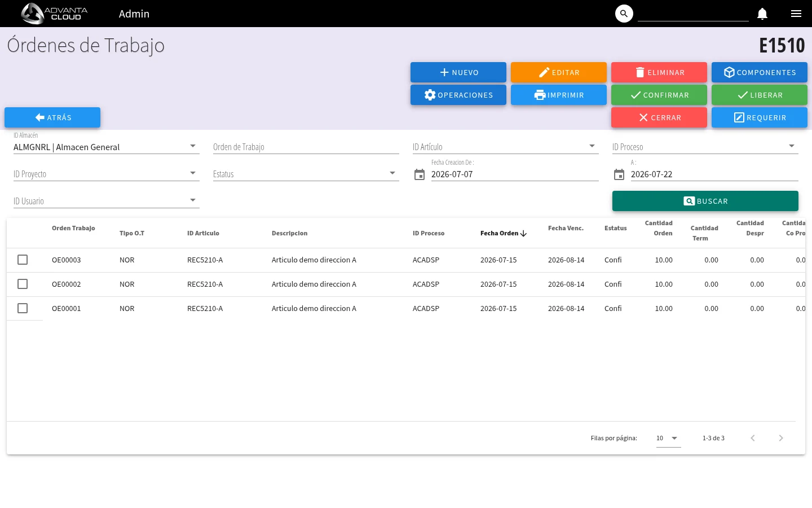The width and height of the screenshot is (812, 508).
Task: Open COMPONENTES
Action: [760, 72]
